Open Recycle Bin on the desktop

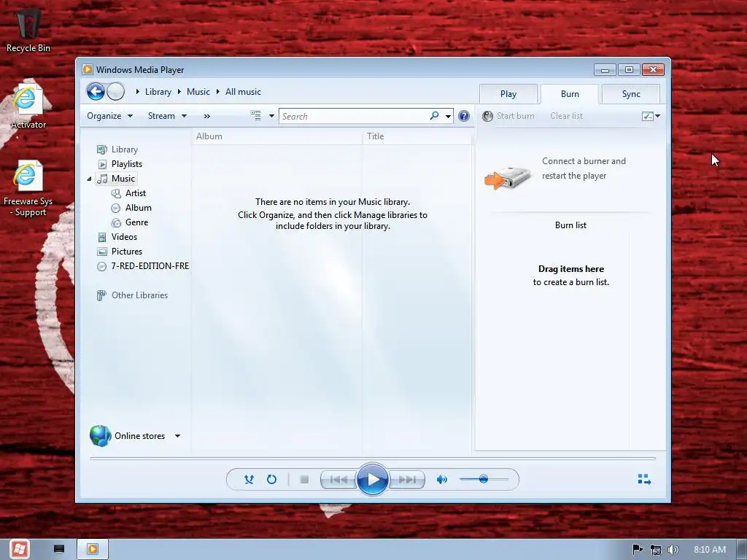(x=28, y=31)
